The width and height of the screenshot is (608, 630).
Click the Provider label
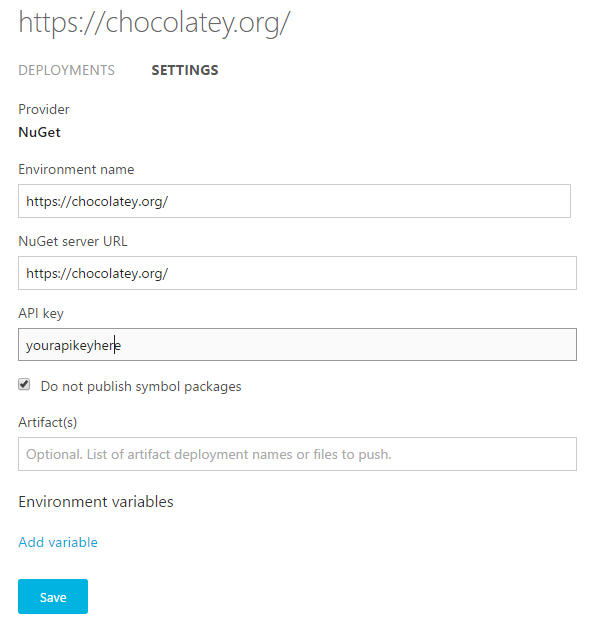(x=44, y=109)
